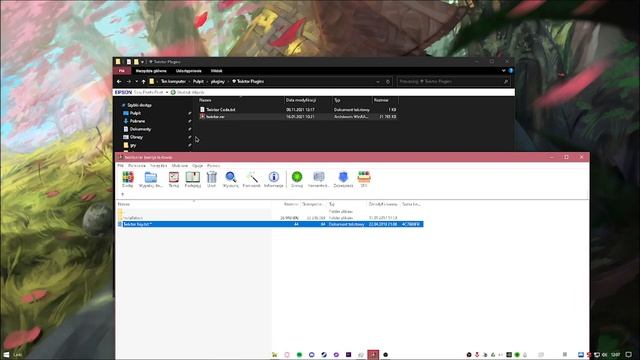Click the Up arrow in File Explorer

click(x=143, y=82)
